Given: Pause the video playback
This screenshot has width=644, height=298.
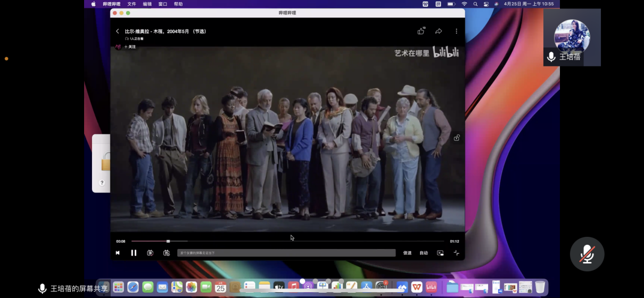Looking at the screenshot, I should tap(134, 253).
